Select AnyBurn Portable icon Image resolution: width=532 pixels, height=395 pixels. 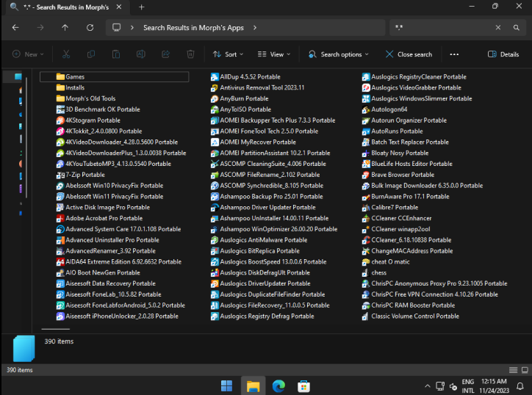(x=215, y=98)
